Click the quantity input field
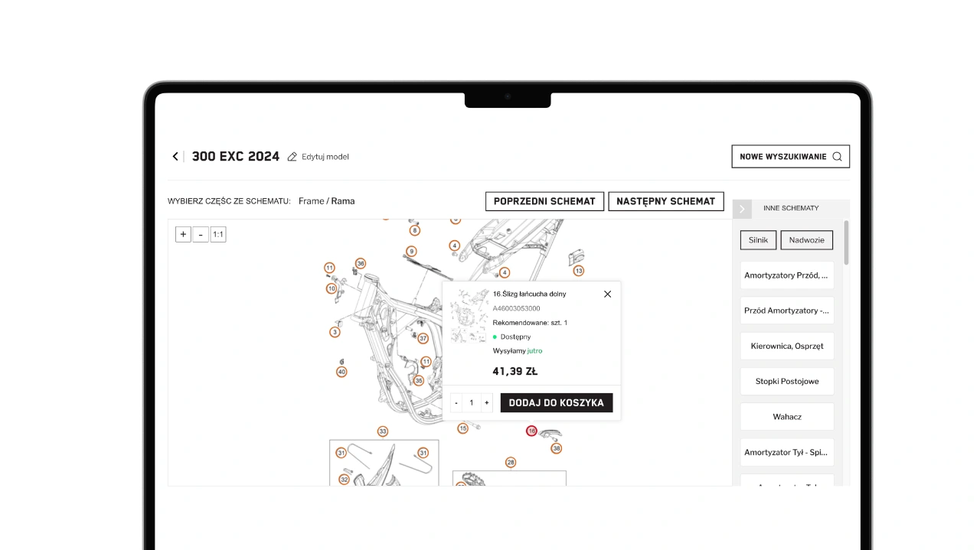 pyautogui.click(x=472, y=403)
